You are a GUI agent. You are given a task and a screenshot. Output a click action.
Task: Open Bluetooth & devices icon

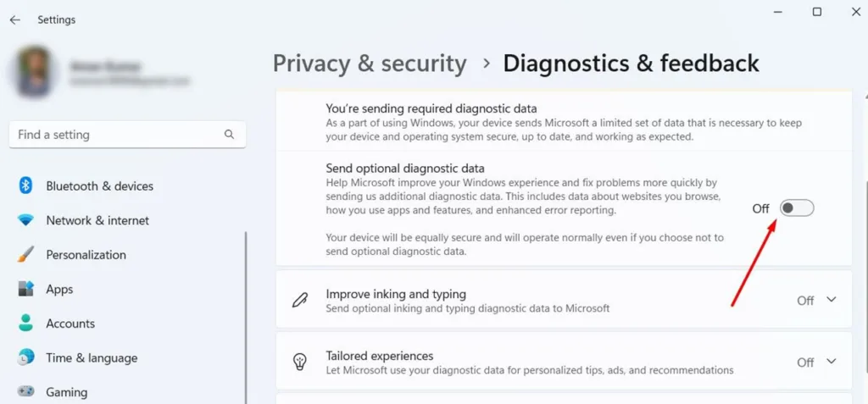click(25, 185)
